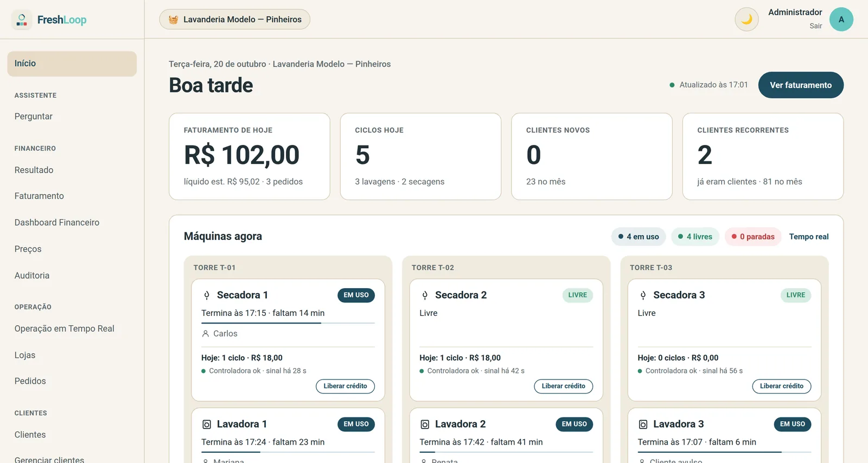The height and width of the screenshot is (463, 868).
Task: Click the 0 paradas status chip
Action: (x=753, y=237)
